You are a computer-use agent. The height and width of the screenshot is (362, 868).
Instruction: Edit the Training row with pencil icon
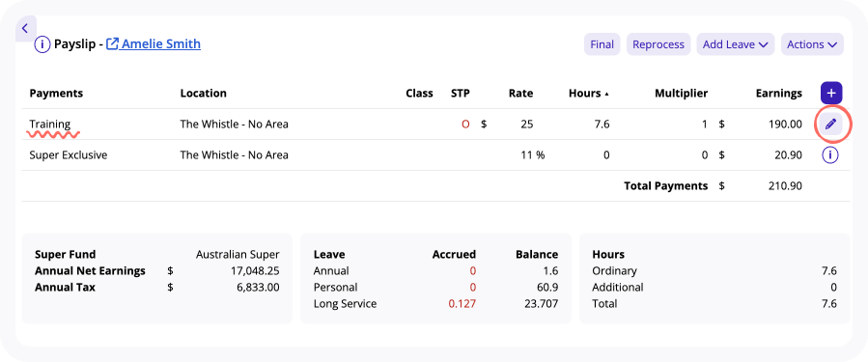[x=830, y=124]
